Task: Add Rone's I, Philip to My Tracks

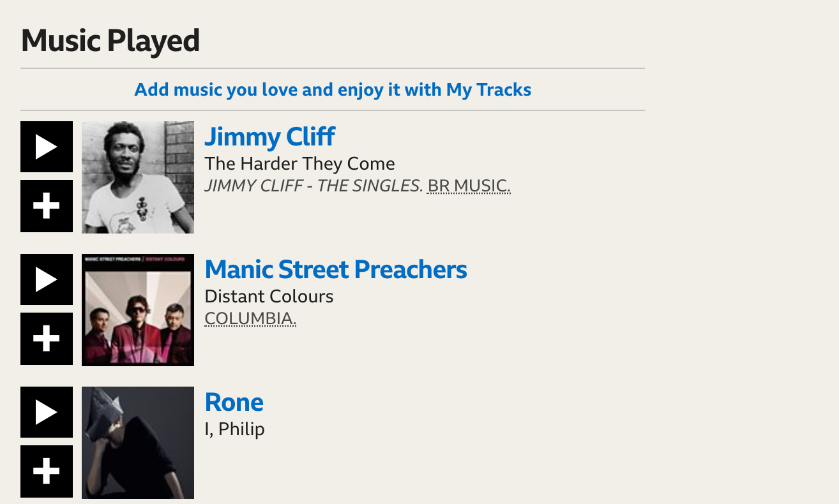Action: pos(47,471)
